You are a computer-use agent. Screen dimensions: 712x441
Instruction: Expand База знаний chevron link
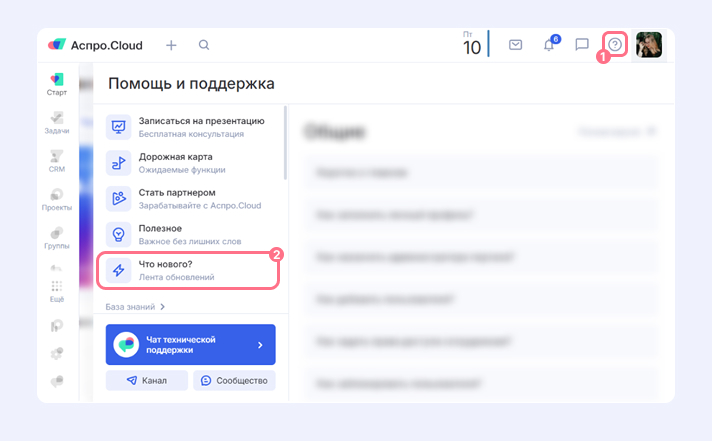[x=135, y=307]
